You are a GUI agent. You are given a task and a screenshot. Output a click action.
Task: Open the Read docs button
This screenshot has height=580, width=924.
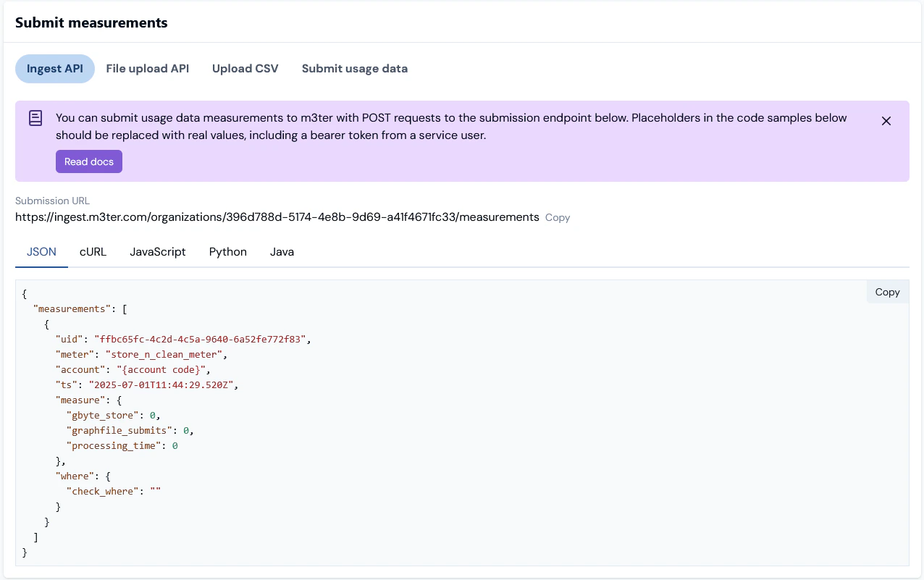point(89,161)
